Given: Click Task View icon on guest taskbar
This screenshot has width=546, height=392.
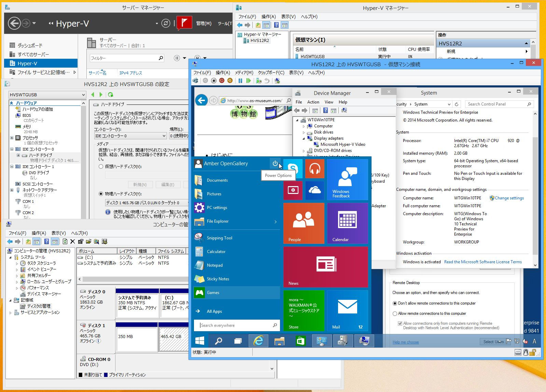Looking at the screenshot, I should [x=238, y=341].
